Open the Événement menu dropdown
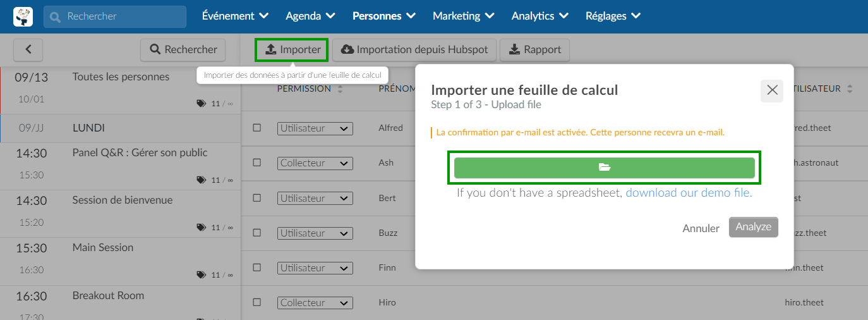The width and height of the screenshot is (868, 320). click(x=235, y=16)
